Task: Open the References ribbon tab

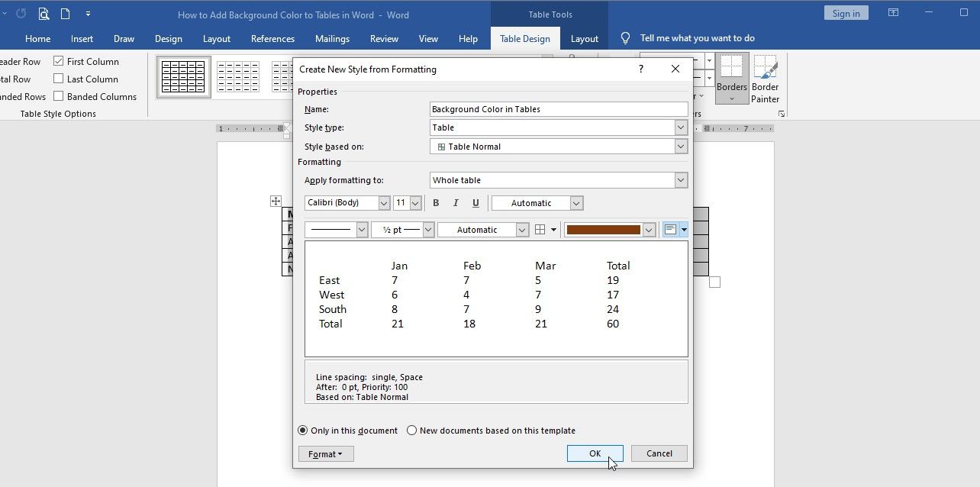Action: pyautogui.click(x=272, y=39)
